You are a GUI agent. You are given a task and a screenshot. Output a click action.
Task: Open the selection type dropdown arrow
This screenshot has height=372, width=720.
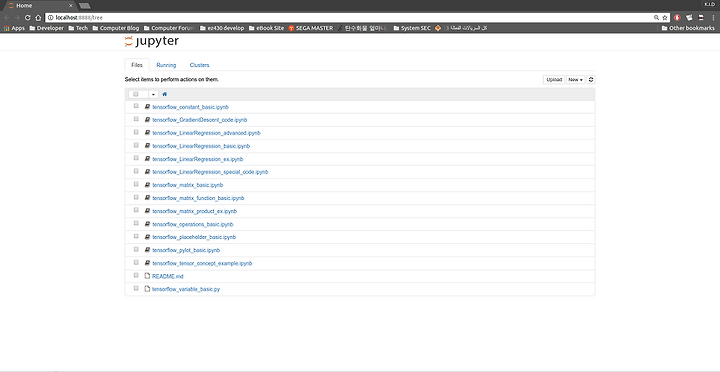click(153, 94)
